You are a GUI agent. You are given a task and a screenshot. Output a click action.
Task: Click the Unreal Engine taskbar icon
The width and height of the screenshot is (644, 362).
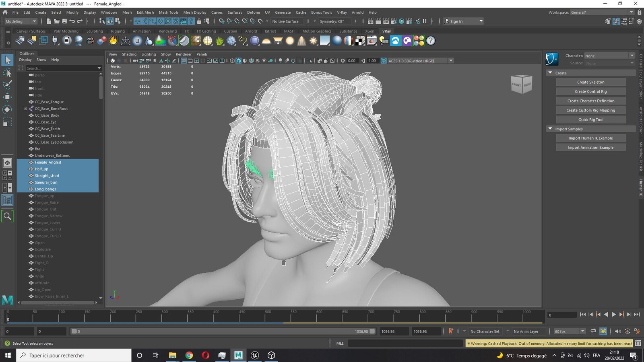coord(255,355)
